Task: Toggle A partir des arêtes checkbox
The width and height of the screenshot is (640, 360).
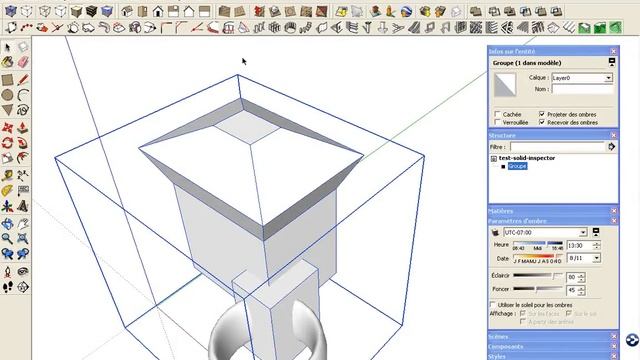Action: (523, 322)
